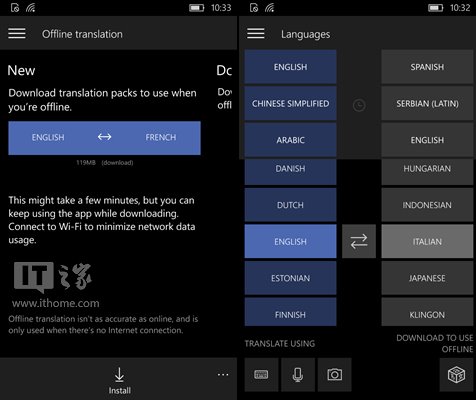The image size is (476, 400).
Task: Switch to the New tab heading
Action: coord(21,70)
